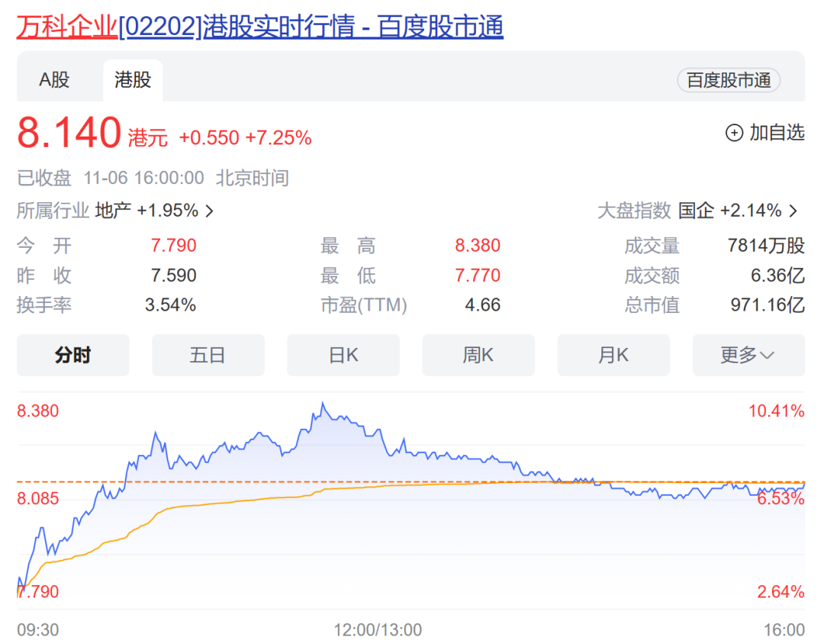
Task: Click the 昨收 value 7.590
Action: [173, 275]
